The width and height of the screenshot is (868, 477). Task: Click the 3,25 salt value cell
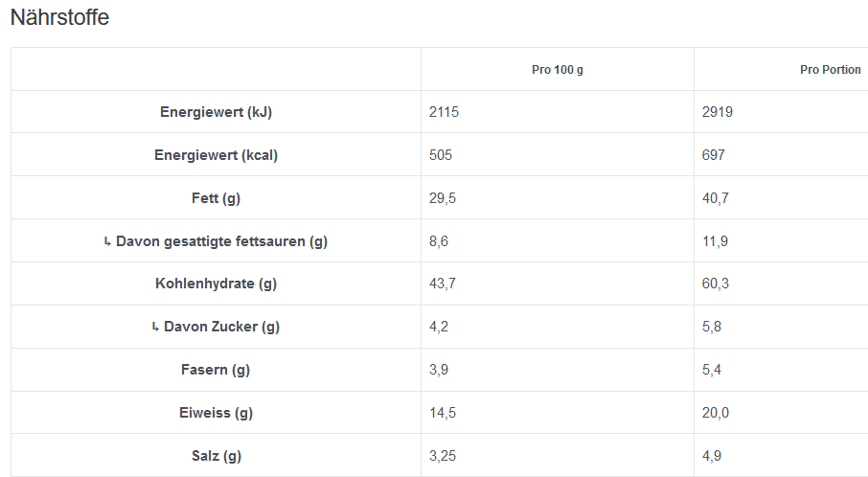[x=443, y=456]
